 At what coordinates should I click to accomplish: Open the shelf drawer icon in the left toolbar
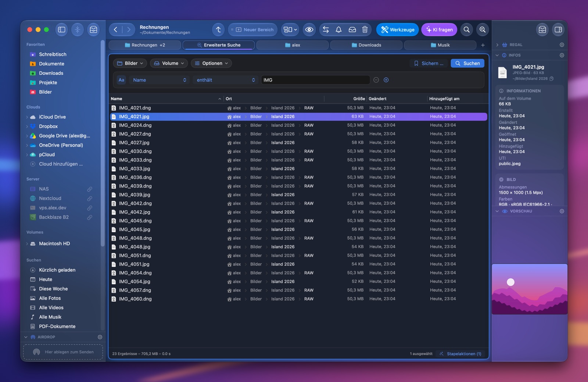93,30
